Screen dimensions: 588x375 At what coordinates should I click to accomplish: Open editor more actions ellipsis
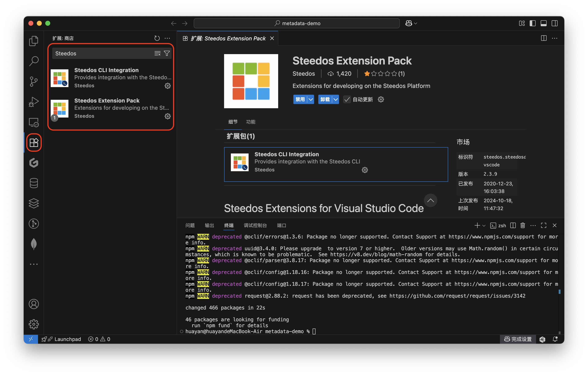pyautogui.click(x=555, y=38)
